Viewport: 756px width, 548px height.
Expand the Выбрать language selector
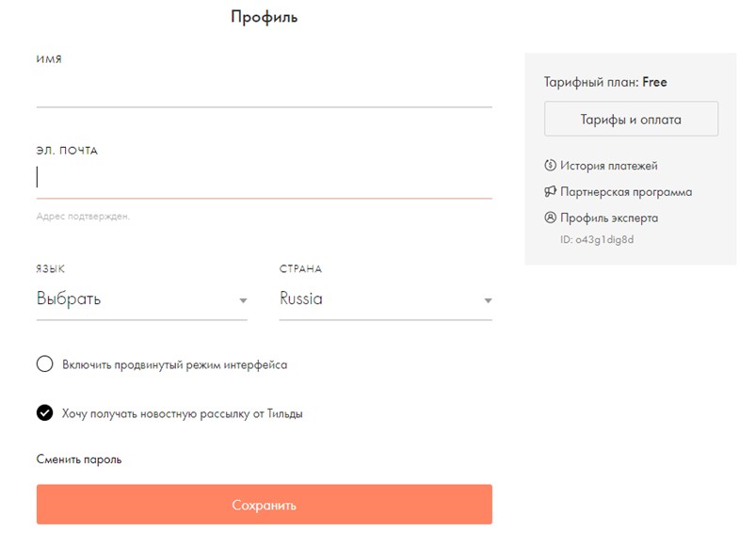(x=142, y=299)
